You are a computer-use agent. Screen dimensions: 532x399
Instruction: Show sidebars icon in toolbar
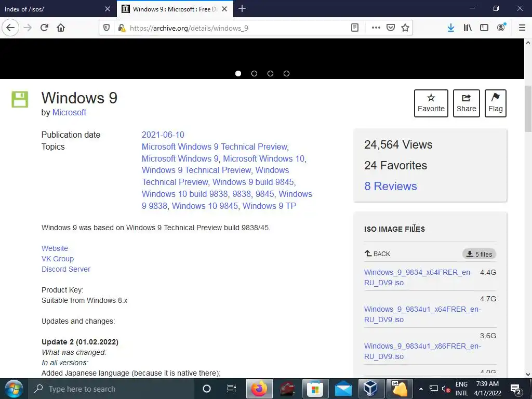484,28
